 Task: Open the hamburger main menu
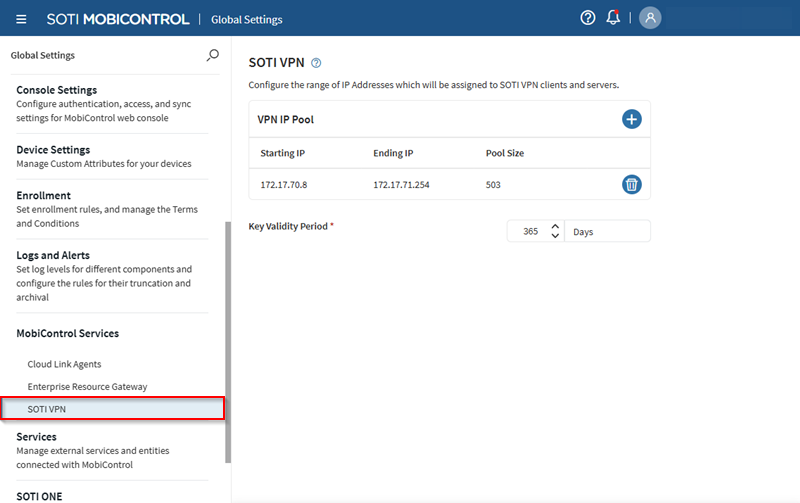(21, 19)
